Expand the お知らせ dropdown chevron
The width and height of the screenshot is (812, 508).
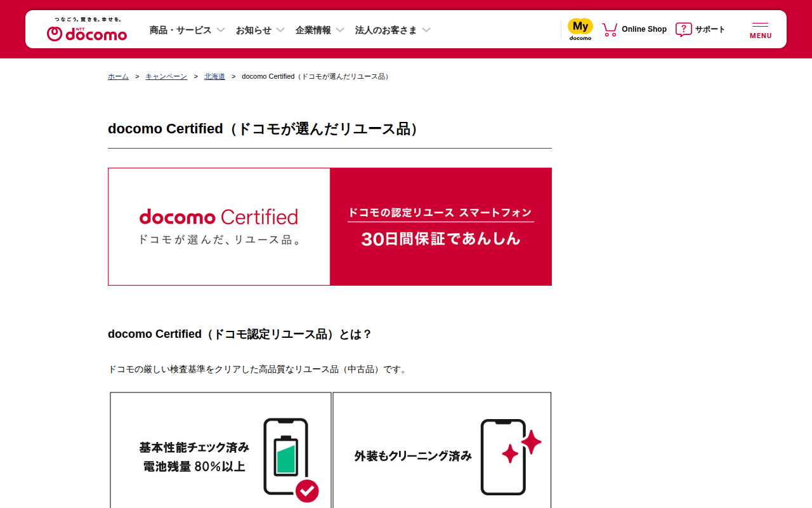280,30
